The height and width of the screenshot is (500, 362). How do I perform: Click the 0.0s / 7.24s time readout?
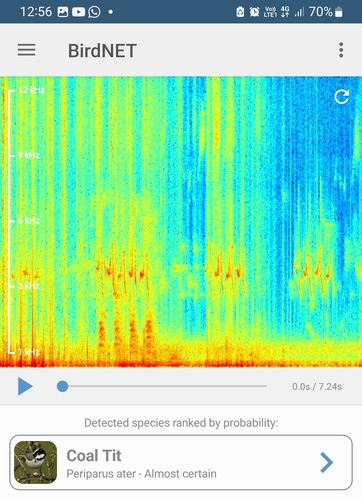tap(317, 387)
